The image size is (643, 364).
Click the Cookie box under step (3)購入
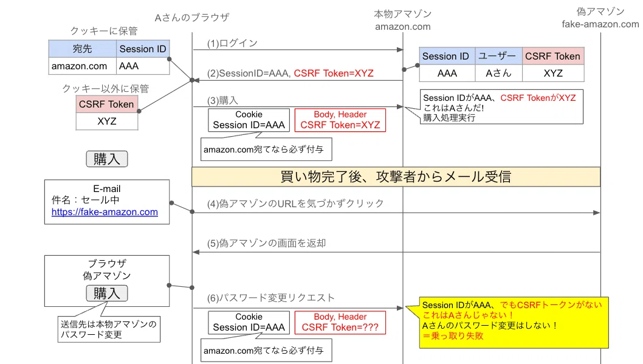click(249, 120)
